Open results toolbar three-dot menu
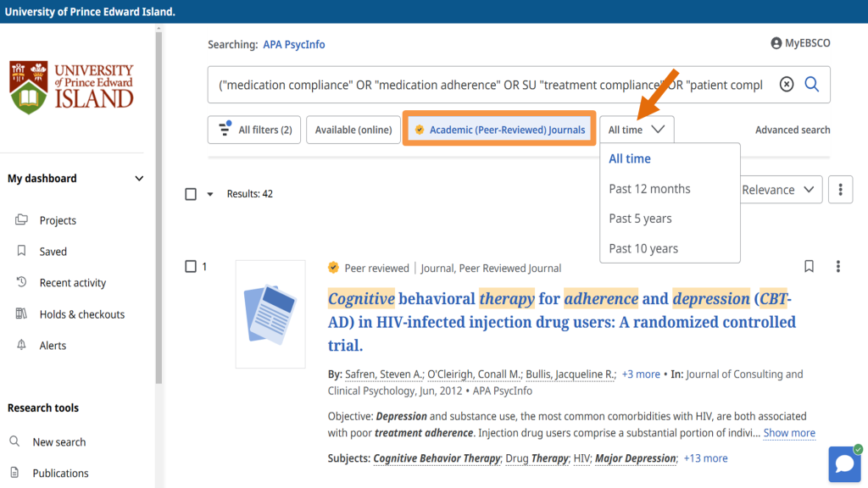Image resolution: width=868 pixels, height=488 pixels. (840, 190)
